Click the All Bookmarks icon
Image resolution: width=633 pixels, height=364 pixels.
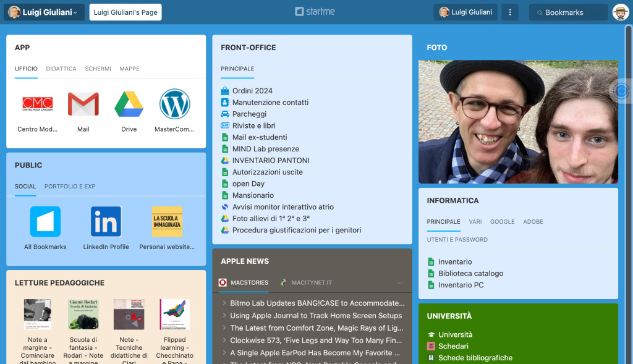(x=45, y=221)
